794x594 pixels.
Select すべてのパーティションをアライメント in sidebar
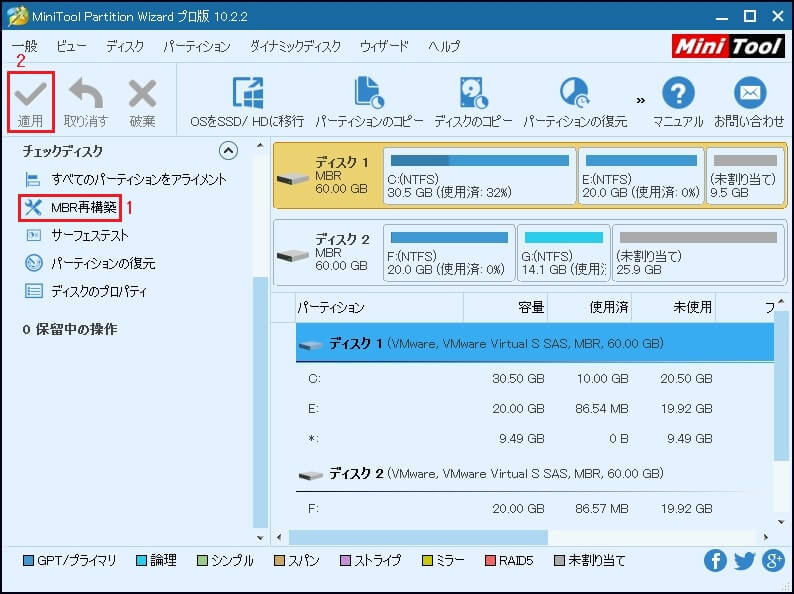126,179
